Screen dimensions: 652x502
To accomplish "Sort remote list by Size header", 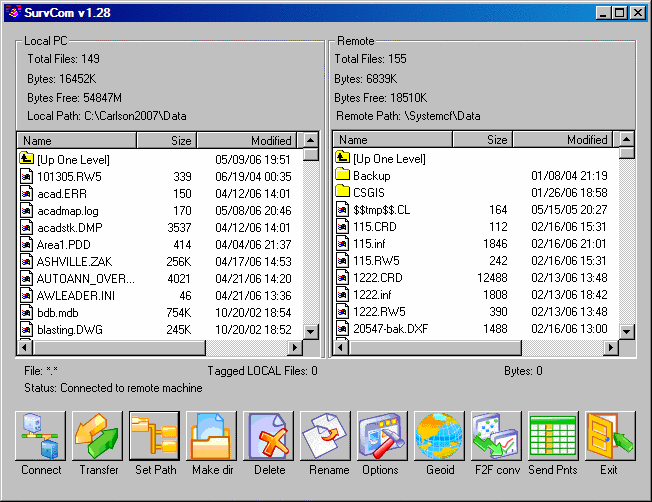I will pyautogui.click(x=482, y=140).
